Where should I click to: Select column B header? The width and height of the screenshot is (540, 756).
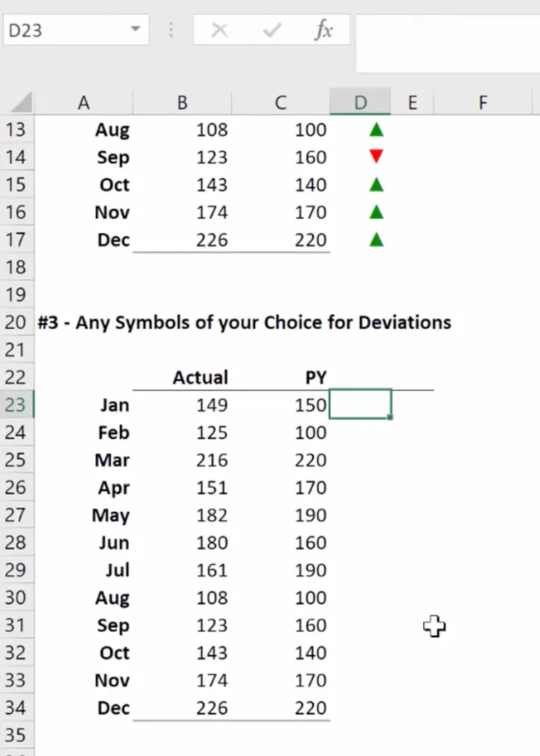[182, 103]
